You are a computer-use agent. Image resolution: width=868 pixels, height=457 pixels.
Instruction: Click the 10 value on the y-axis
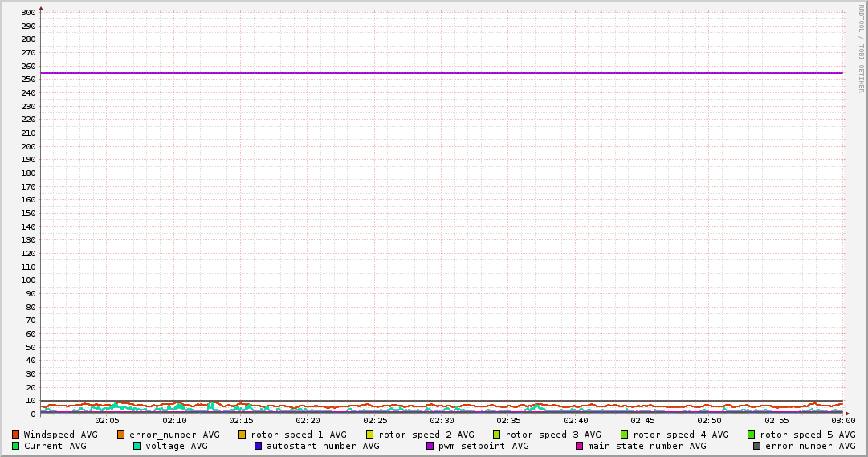point(31,401)
